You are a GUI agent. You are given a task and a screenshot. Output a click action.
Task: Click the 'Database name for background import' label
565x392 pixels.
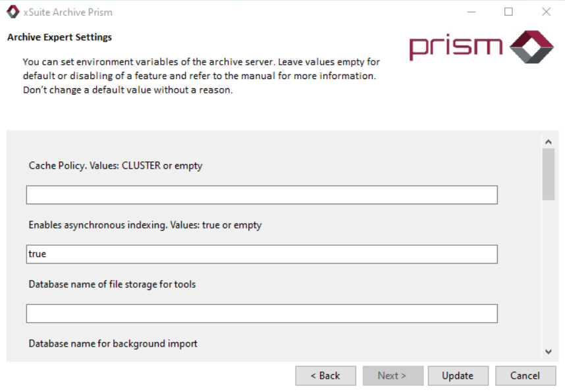click(113, 343)
